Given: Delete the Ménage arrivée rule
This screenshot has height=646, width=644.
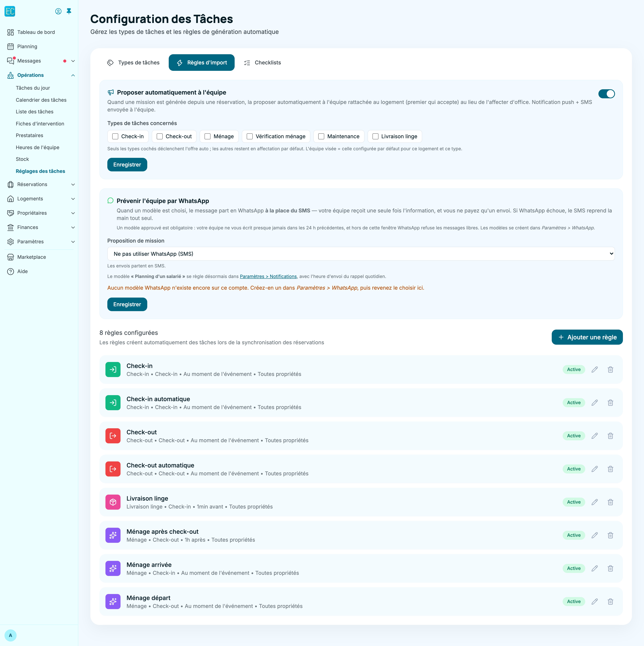Looking at the screenshot, I should click(610, 568).
